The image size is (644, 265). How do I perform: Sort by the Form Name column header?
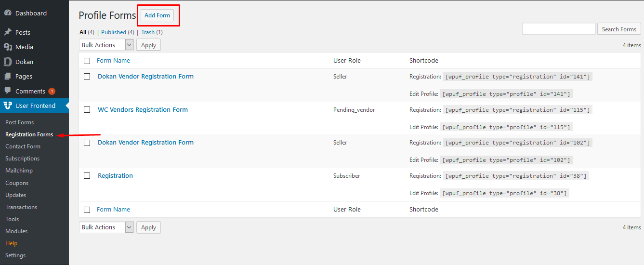pyautogui.click(x=113, y=61)
